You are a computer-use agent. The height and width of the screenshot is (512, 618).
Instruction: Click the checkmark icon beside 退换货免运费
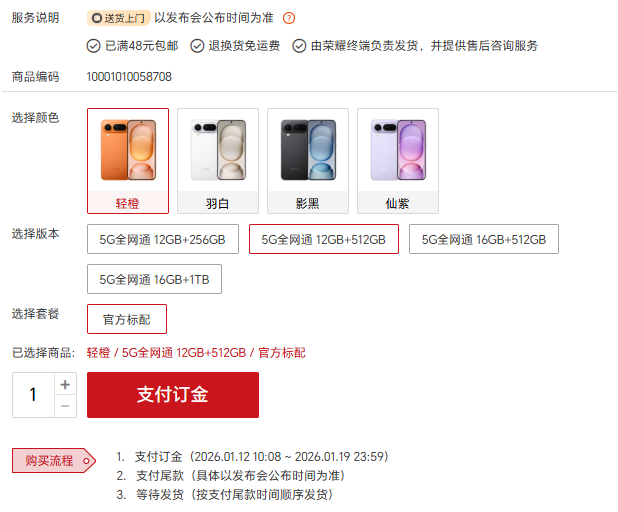(197, 46)
